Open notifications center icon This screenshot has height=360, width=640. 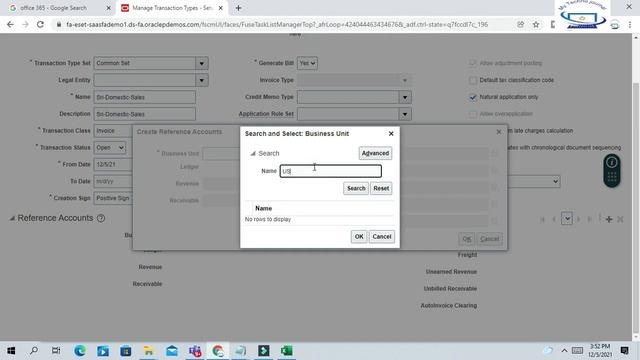point(624,350)
